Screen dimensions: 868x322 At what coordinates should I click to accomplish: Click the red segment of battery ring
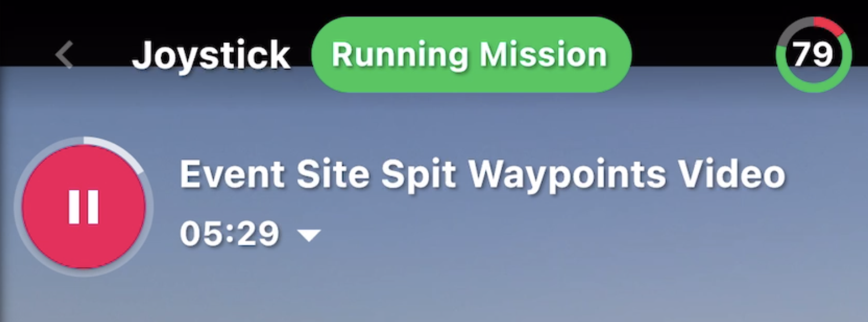click(x=830, y=24)
